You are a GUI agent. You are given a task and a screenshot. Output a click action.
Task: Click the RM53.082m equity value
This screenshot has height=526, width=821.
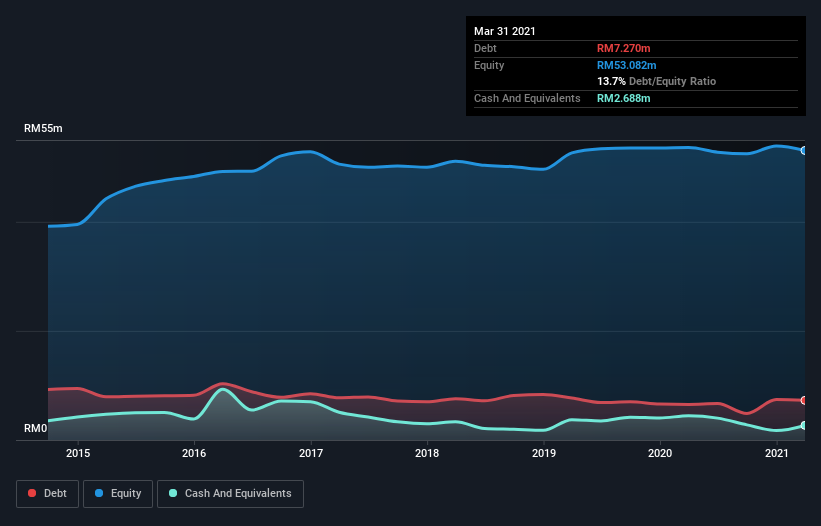[627, 65]
